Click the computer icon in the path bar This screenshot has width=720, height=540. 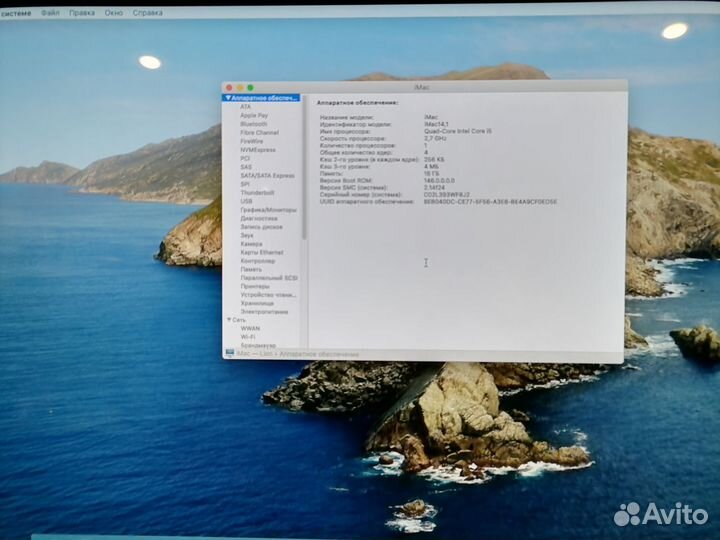click(x=230, y=353)
